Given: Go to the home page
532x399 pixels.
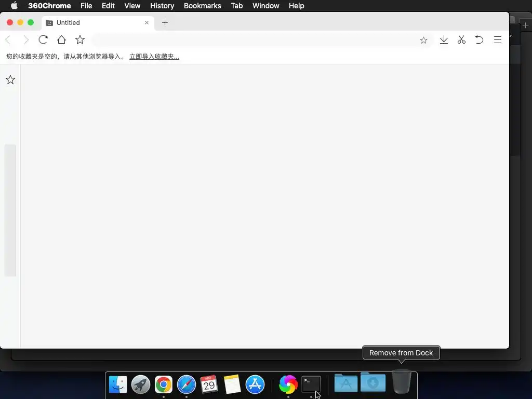Looking at the screenshot, I should (61, 39).
